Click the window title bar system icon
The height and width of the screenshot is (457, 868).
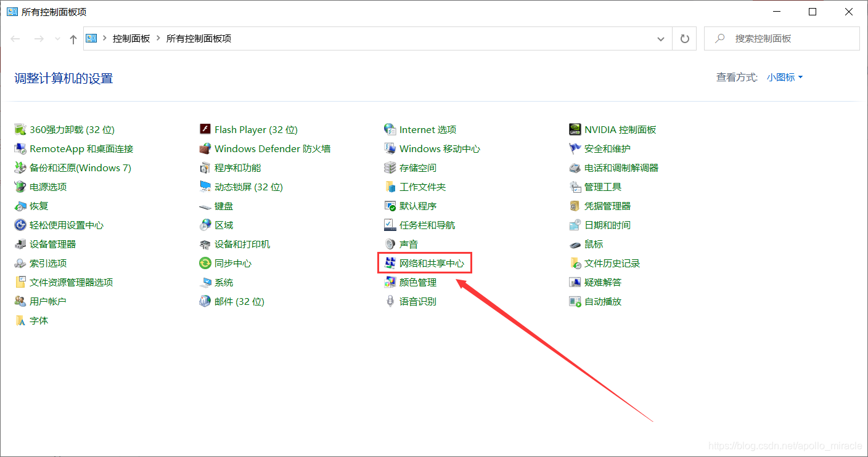(x=11, y=12)
